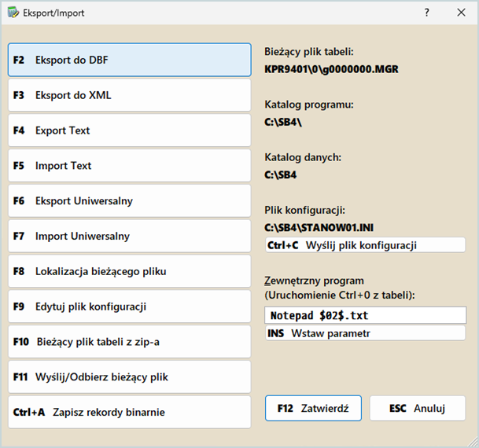Click the help question mark button
Viewport: 479px width, 448px height.
[426, 13]
